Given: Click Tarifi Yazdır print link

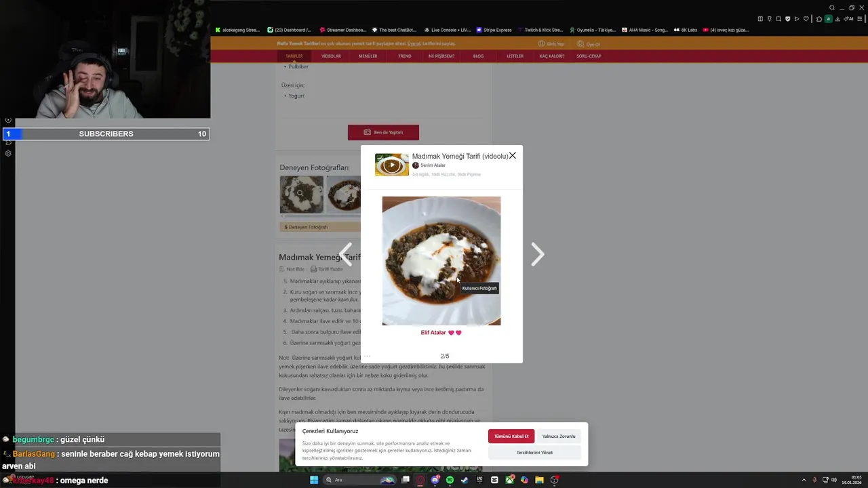Looking at the screenshot, I should [327, 269].
